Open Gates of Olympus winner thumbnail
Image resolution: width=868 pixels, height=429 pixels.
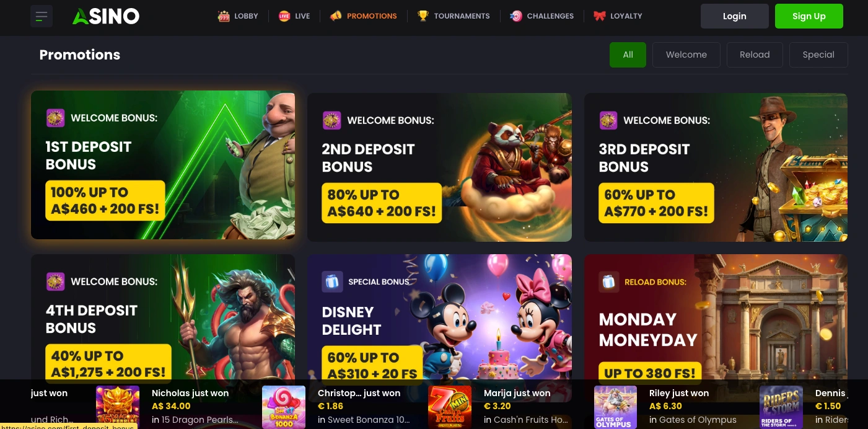616,407
